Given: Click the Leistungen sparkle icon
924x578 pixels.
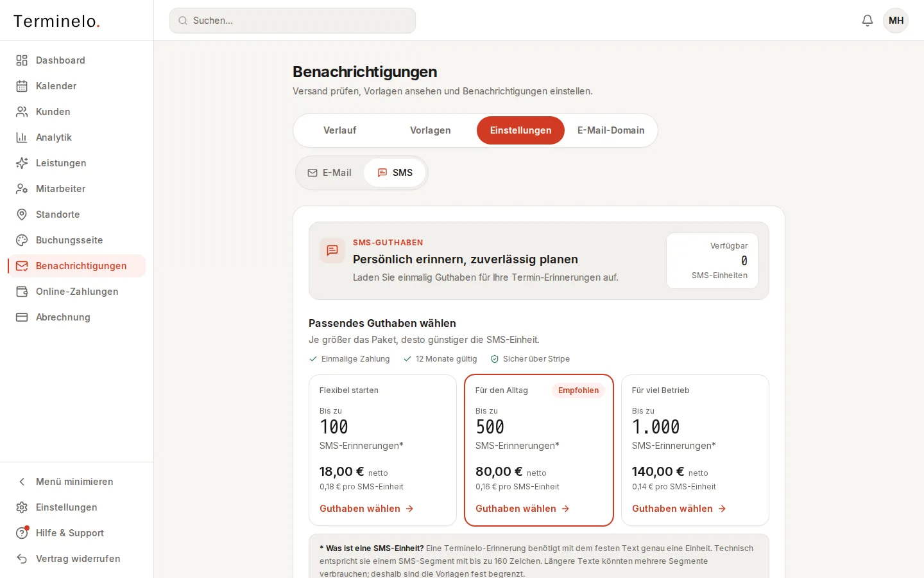Looking at the screenshot, I should pyautogui.click(x=22, y=163).
